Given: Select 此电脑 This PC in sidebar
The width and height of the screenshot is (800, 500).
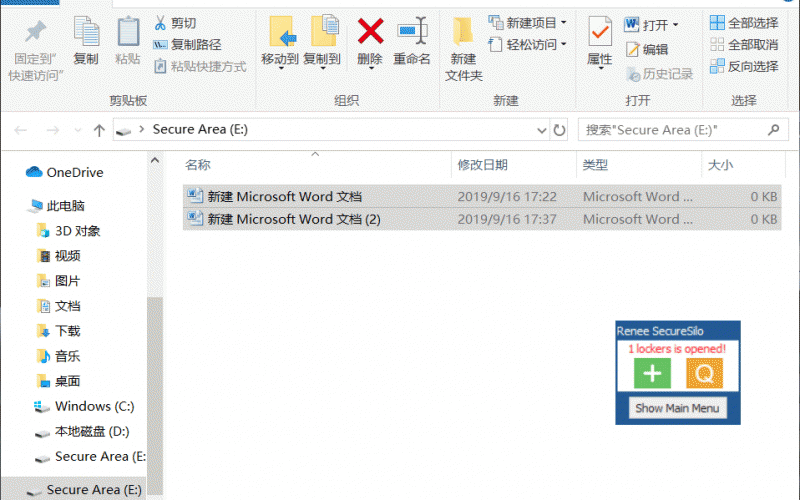Looking at the screenshot, I should point(57,206).
